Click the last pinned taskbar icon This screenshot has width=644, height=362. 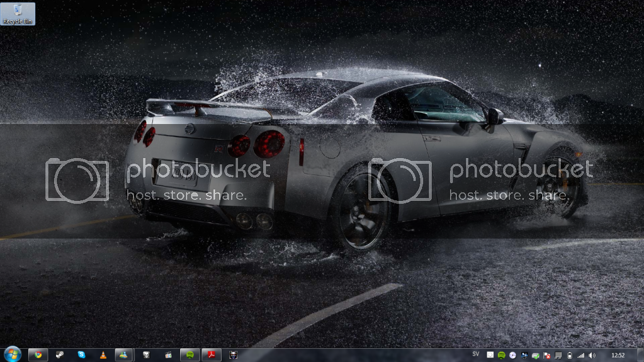[233, 355]
